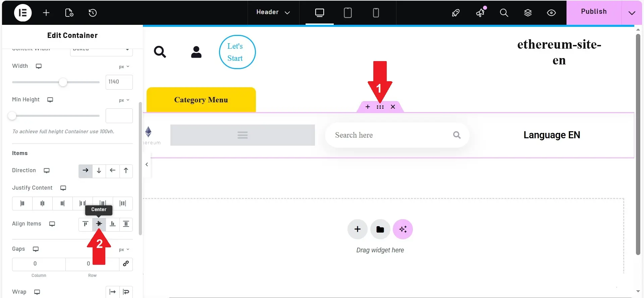Click the Language EN text
The width and height of the screenshot is (644, 298).
point(552,135)
